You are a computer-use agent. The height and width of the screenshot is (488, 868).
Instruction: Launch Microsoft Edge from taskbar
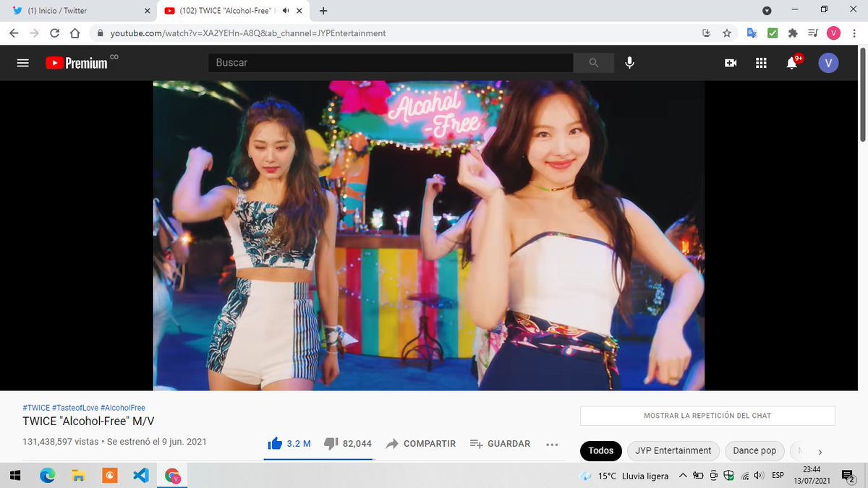click(47, 476)
